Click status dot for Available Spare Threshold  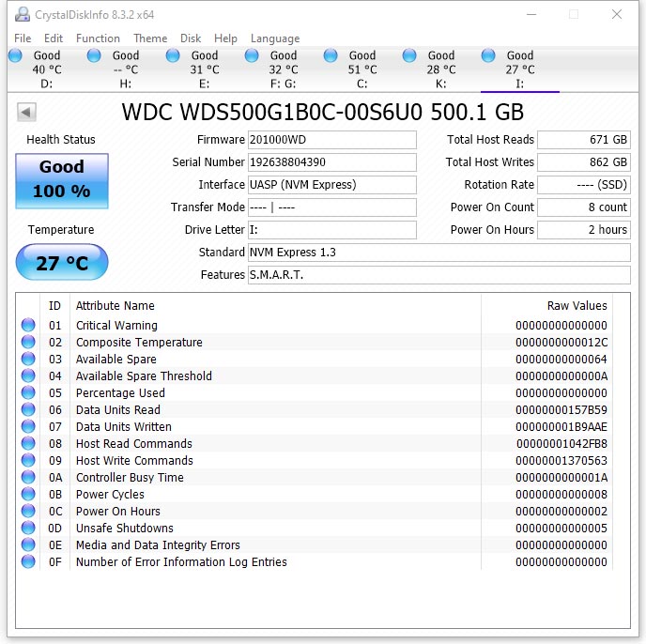[28, 376]
